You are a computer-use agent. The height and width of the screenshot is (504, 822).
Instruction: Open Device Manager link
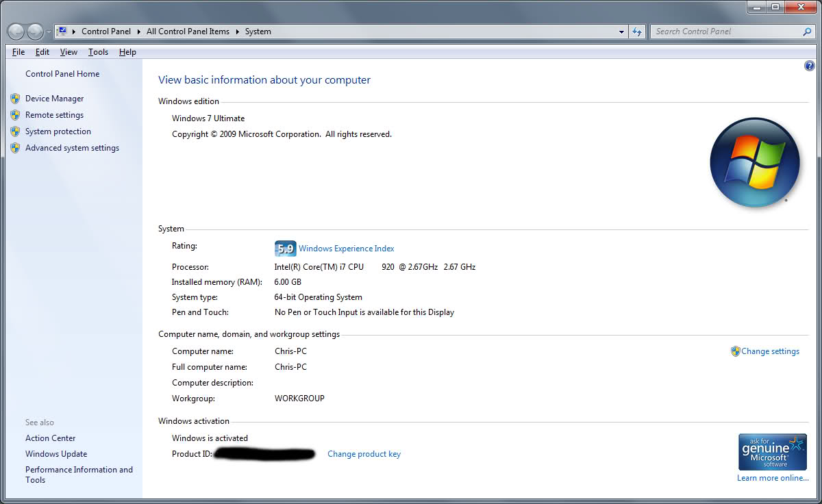(x=54, y=99)
